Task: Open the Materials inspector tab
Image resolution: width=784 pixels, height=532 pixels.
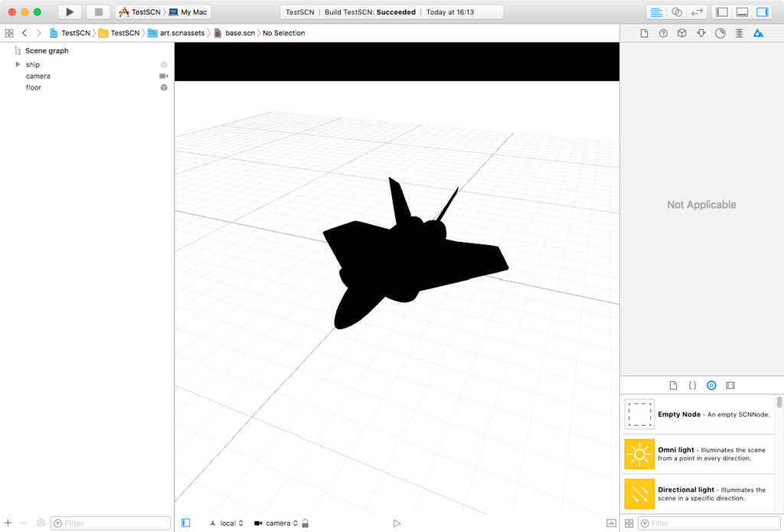Action: (720, 33)
